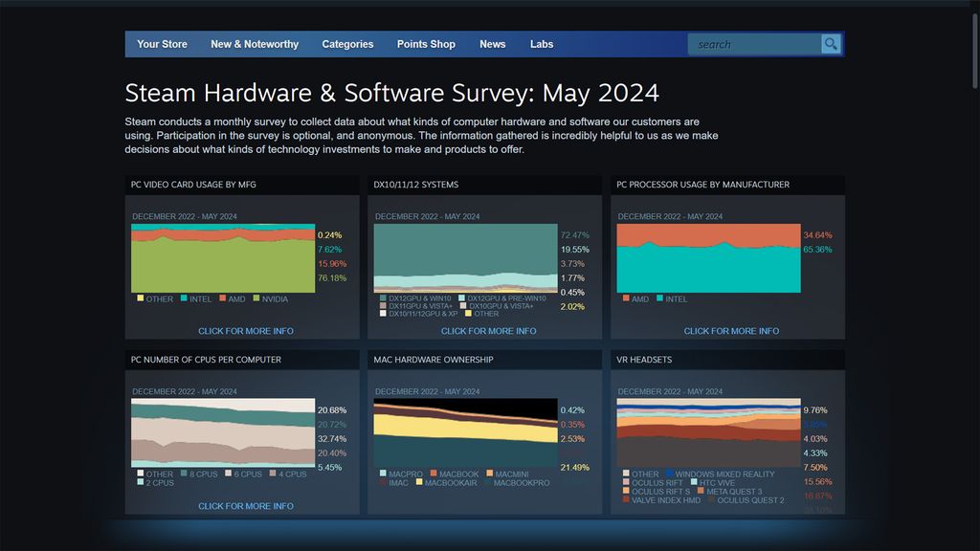980x551 pixels.
Task: Click CLICK FOR MORE INFO under video card usage
Action: click(246, 330)
